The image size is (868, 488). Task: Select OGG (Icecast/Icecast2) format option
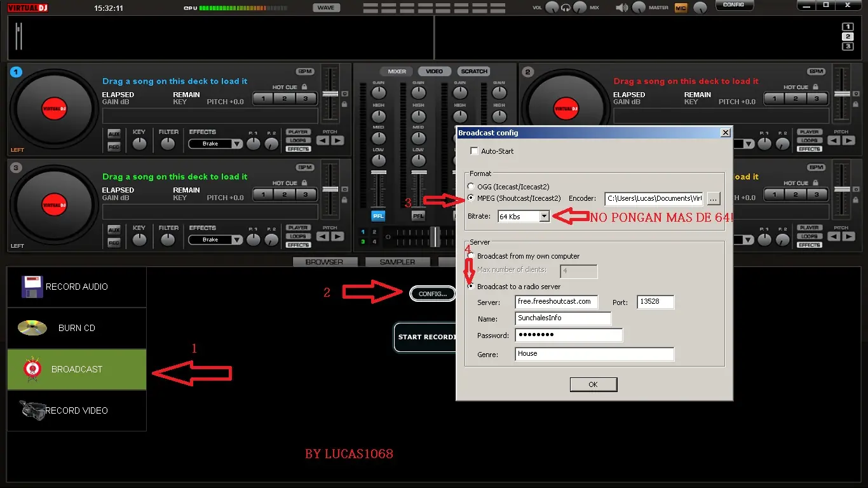(x=471, y=187)
